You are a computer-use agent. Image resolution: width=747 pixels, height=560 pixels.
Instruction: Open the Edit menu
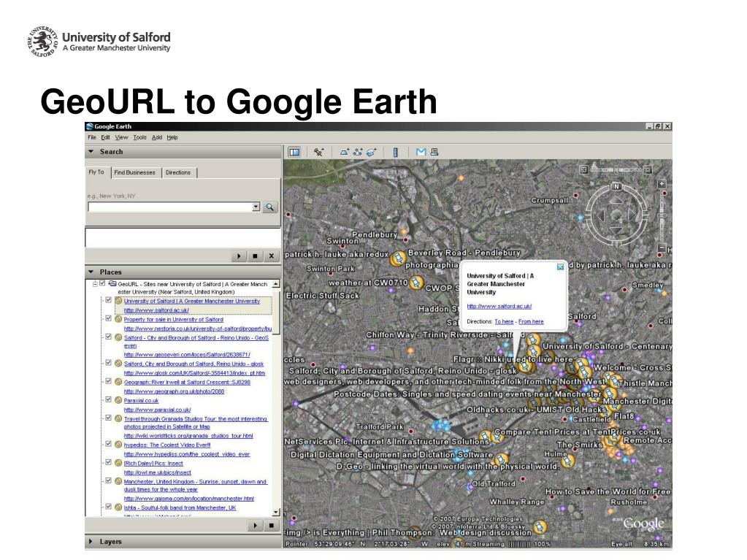105,137
